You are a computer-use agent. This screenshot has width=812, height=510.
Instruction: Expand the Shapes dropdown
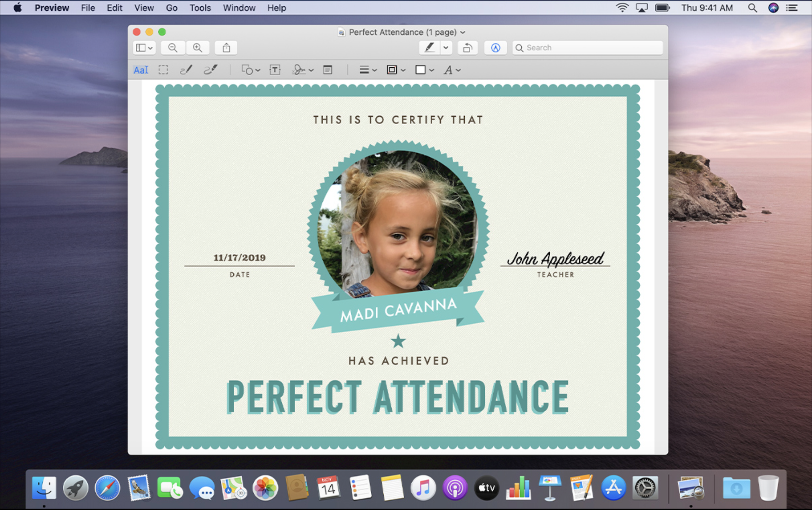click(251, 70)
